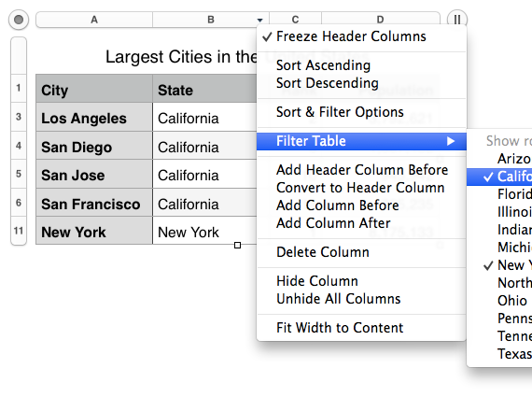Click the table corner resize handle
The width and height of the screenshot is (532, 411).
(x=237, y=245)
